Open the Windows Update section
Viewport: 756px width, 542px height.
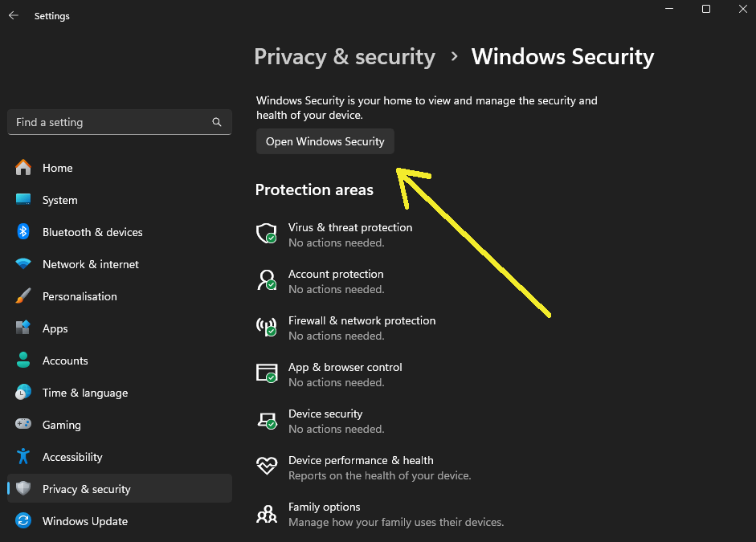pos(84,521)
